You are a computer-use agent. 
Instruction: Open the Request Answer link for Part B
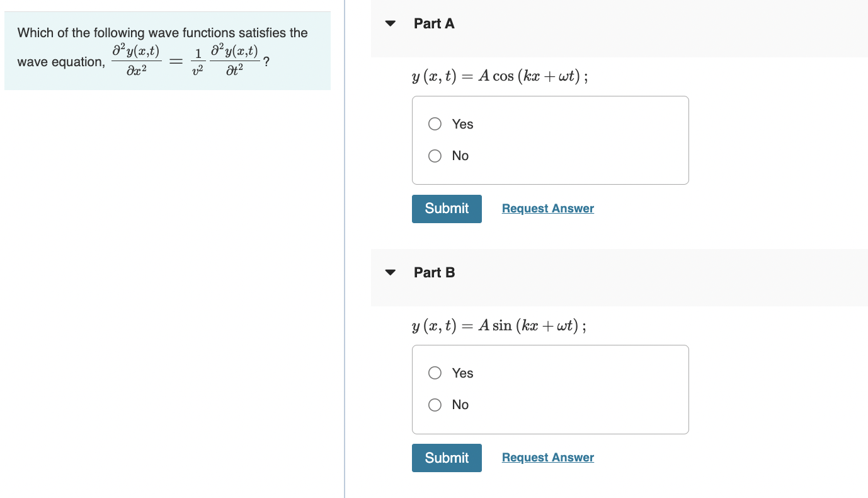tap(548, 458)
